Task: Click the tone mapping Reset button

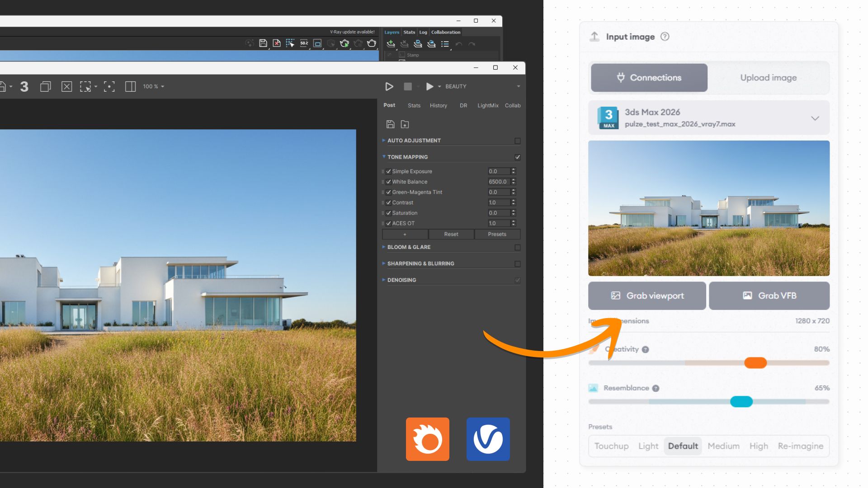Action: click(x=451, y=234)
